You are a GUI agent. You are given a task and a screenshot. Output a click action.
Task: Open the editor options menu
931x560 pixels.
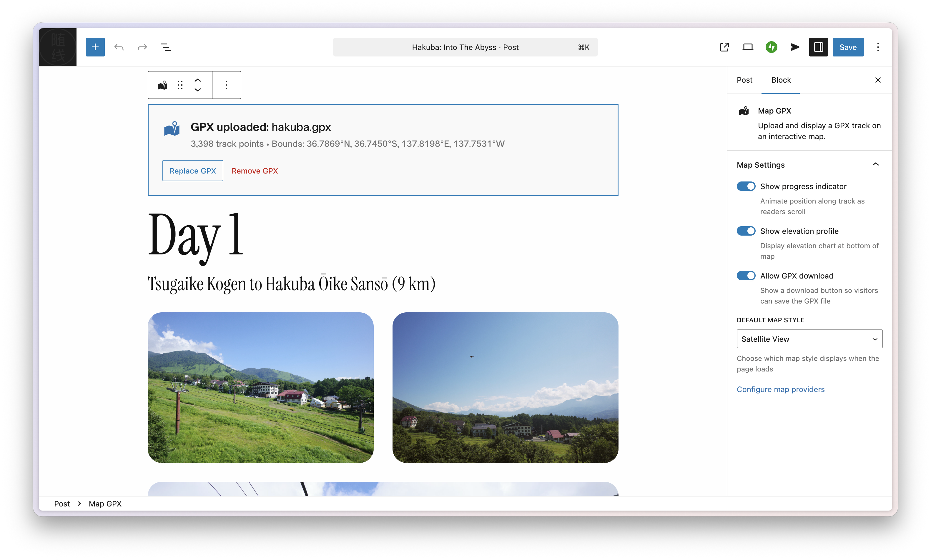pos(878,47)
